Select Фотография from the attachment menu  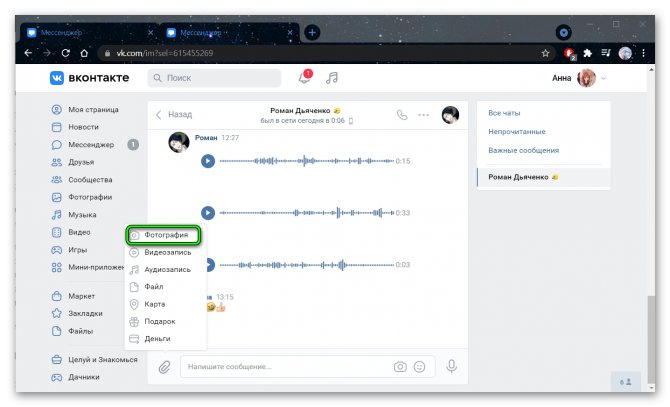[164, 235]
